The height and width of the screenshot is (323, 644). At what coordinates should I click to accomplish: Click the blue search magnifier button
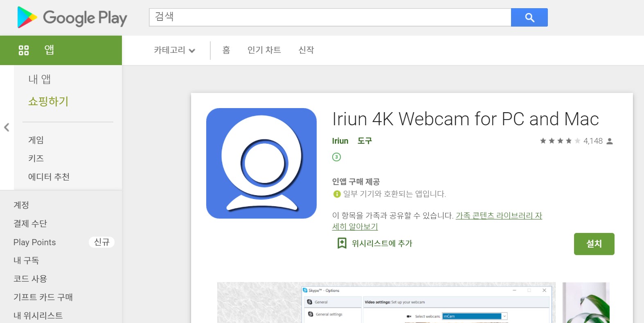tap(529, 18)
